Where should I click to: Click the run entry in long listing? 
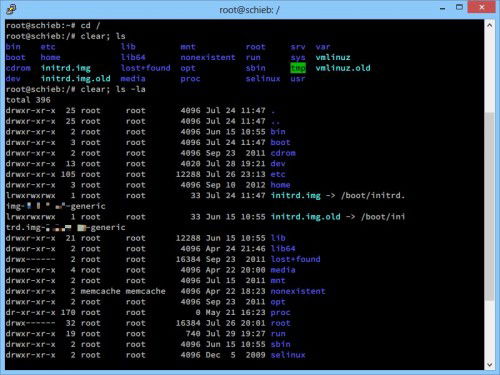278,334
